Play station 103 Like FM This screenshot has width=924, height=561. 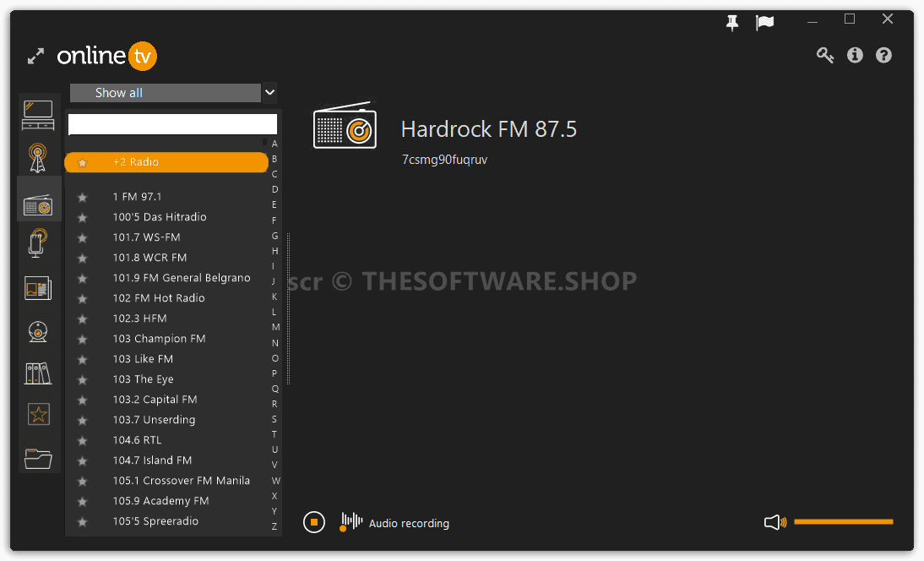143,359
